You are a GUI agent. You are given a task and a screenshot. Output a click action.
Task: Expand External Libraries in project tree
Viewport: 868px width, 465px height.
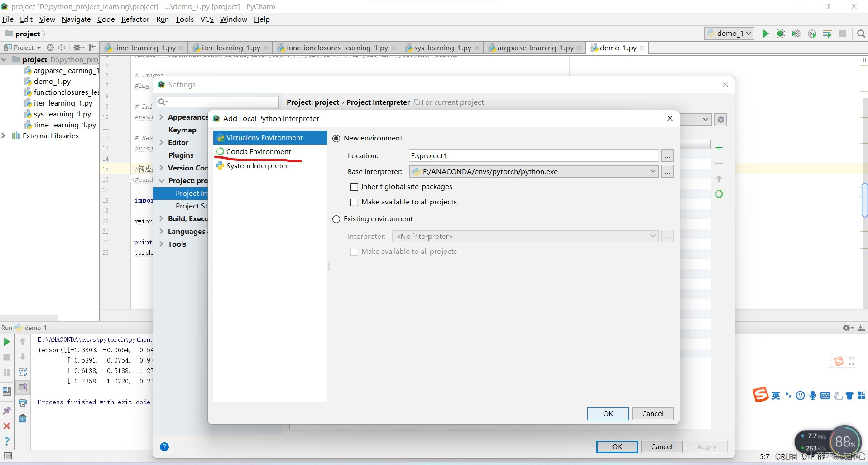pyautogui.click(x=4, y=136)
